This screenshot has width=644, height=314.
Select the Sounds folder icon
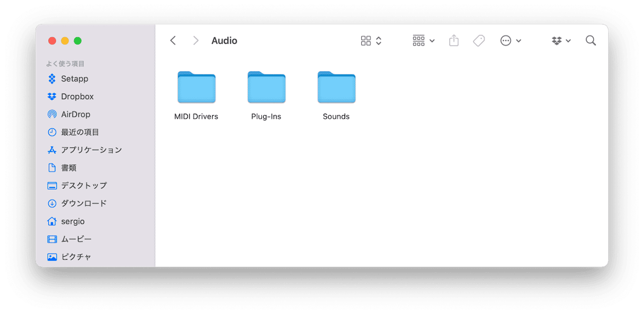(336, 88)
